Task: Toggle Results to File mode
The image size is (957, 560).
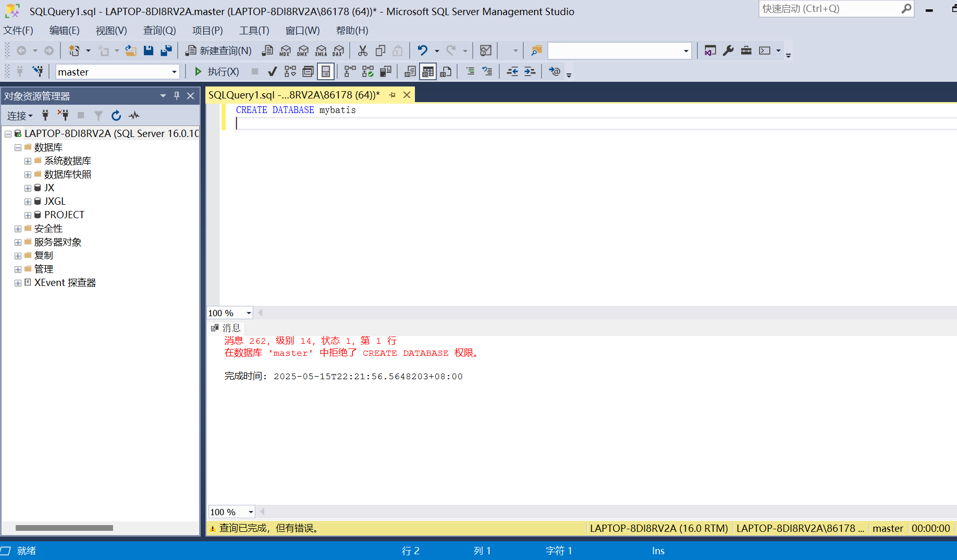Action: click(446, 71)
